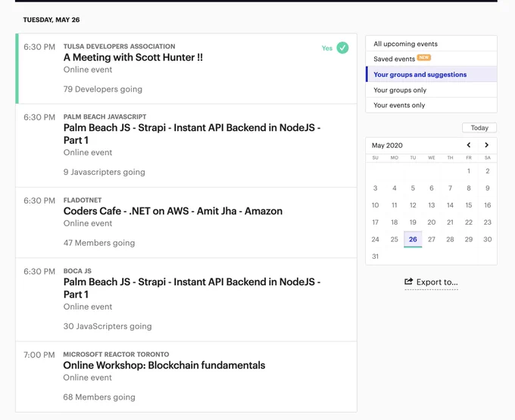Open Palm Beach JavaScript group name

[x=105, y=117]
